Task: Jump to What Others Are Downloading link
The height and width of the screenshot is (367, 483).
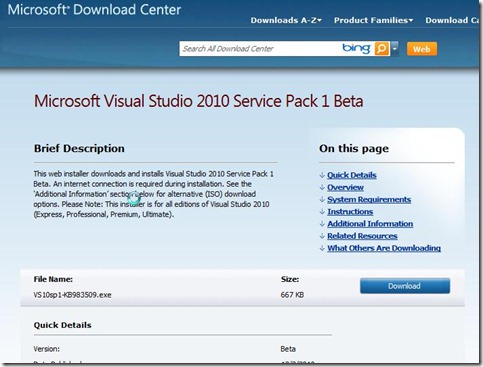Action: (x=384, y=248)
